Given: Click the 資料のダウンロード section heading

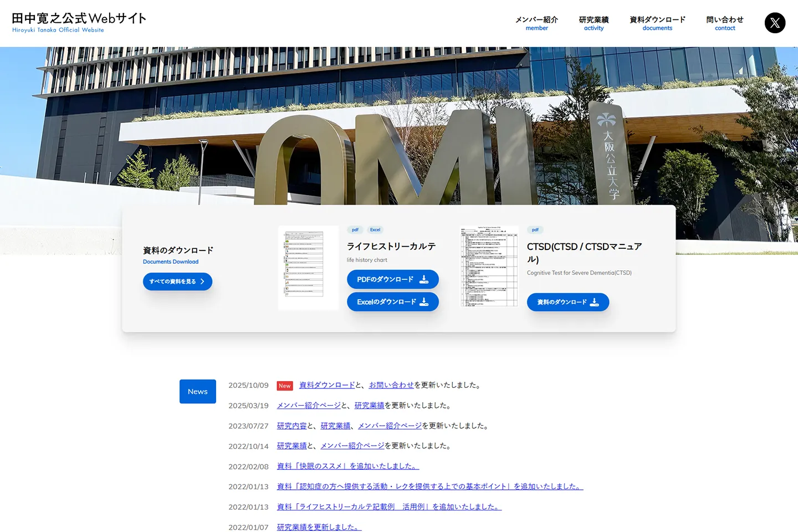Looking at the screenshot, I should [178, 250].
